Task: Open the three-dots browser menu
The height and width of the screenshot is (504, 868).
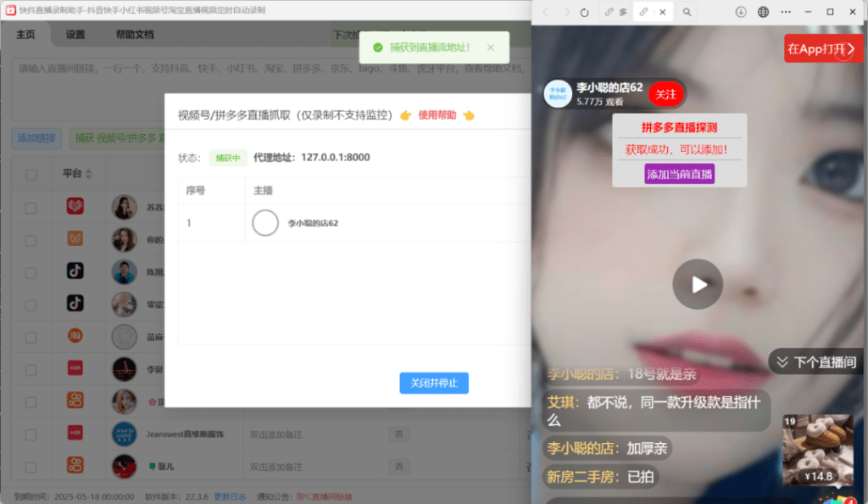Action: coord(786,12)
